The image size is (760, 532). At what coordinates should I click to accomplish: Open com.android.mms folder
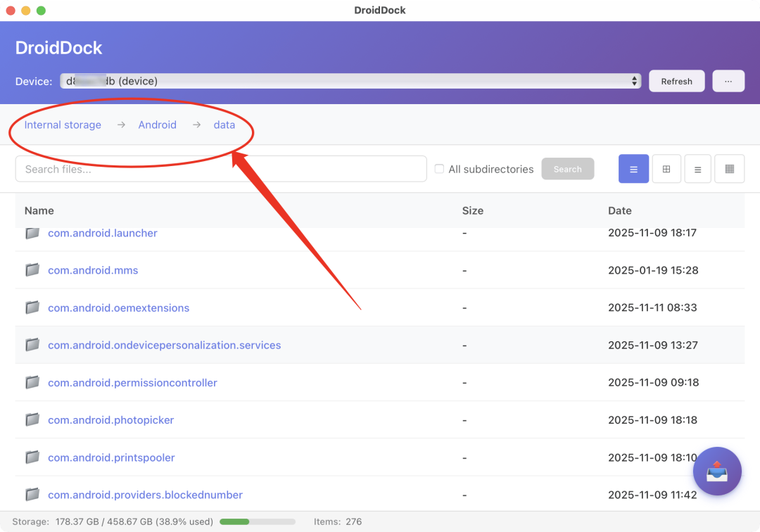coord(93,270)
